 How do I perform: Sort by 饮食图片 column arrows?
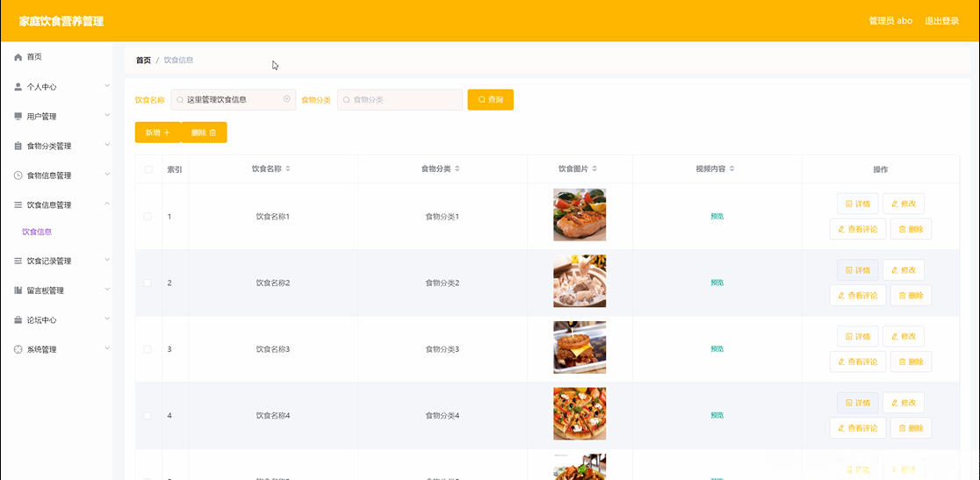[594, 169]
